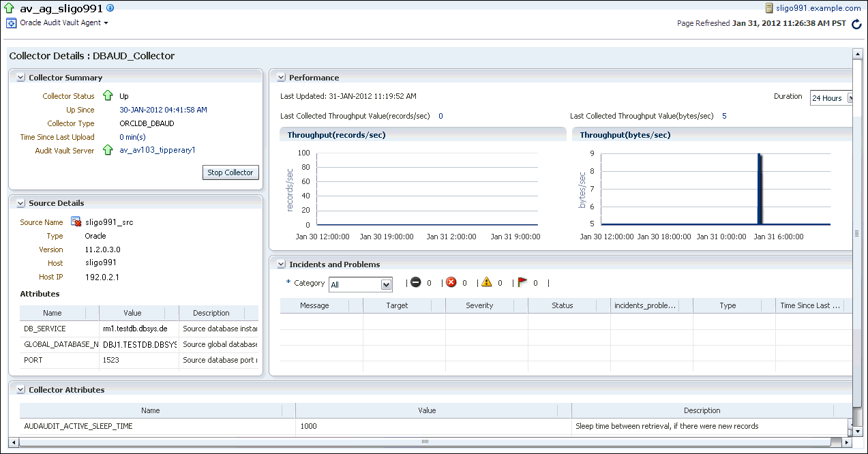Click the ORCLDB_DBAUD collector type value
Screen dimensions: 868x454
pos(147,123)
